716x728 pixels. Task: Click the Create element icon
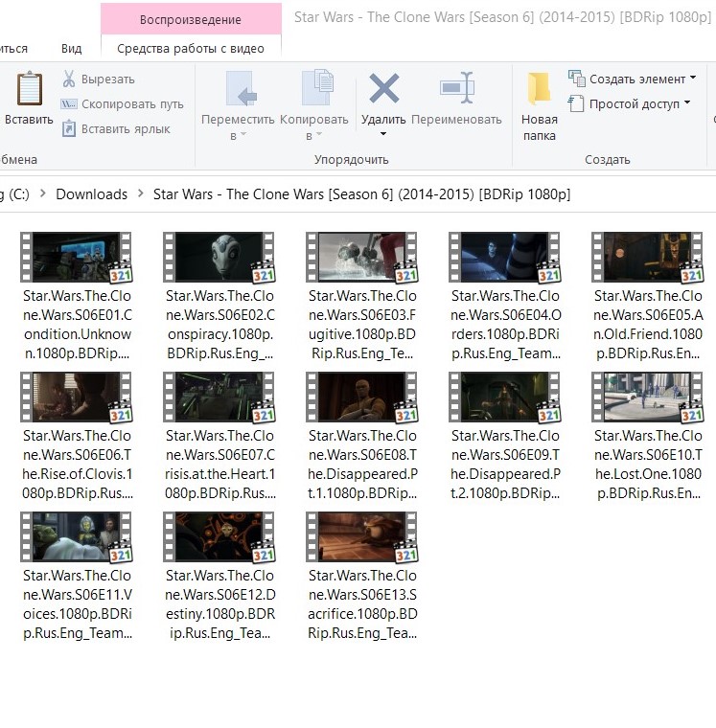(577, 79)
